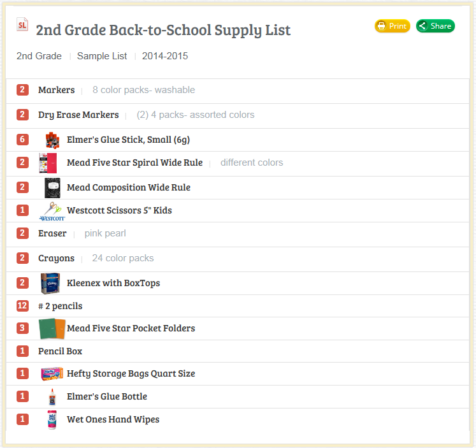476x448 pixels.
Task: Select the Wet Ones canister image
Action: pyautogui.click(x=52, y=420)
